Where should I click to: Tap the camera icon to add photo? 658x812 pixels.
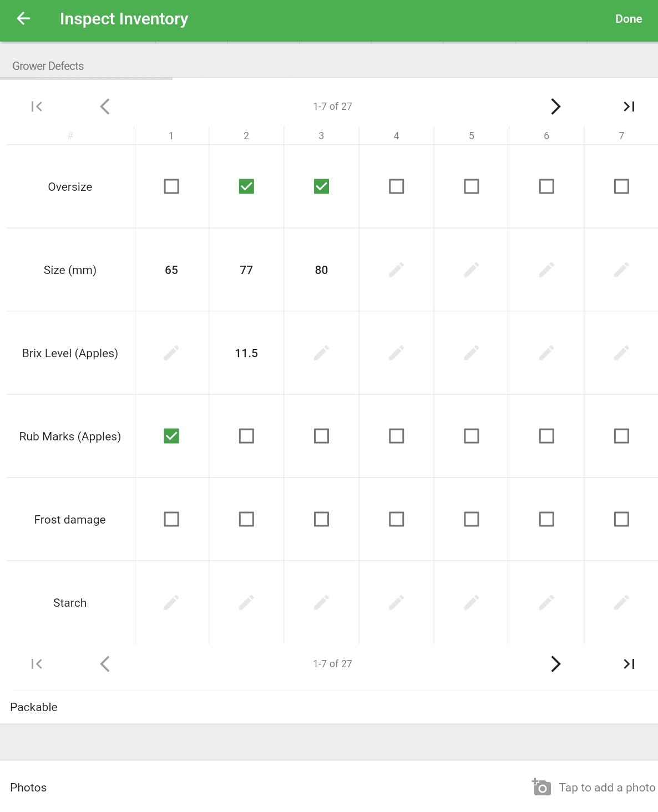pos(541,787)
